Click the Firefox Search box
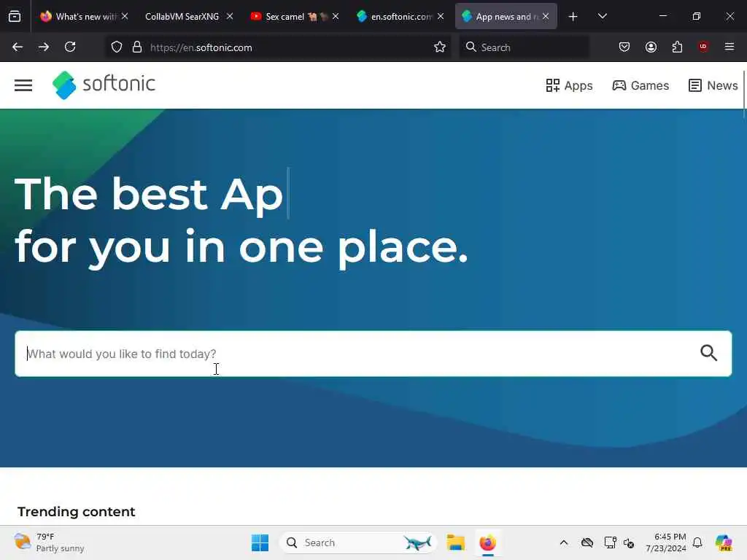The height and width of the screenshot is (560, 747). [x=524, y=47]
